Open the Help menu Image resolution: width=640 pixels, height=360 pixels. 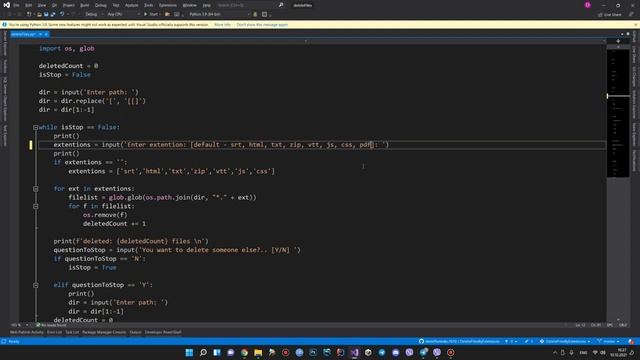(x=207, y=5)
